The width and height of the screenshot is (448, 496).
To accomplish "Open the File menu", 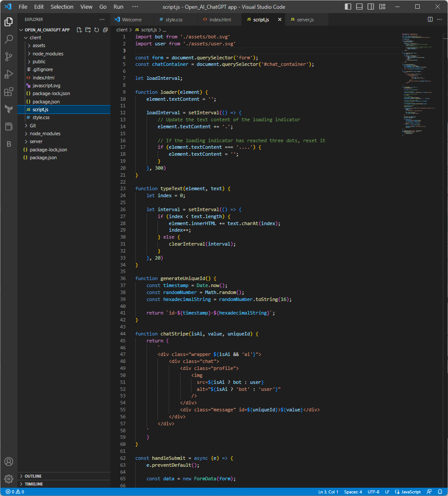I will pos(23,7).
